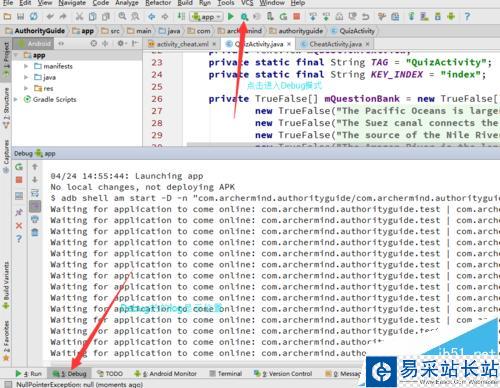Run app with the green play icon

click(230, 16)
